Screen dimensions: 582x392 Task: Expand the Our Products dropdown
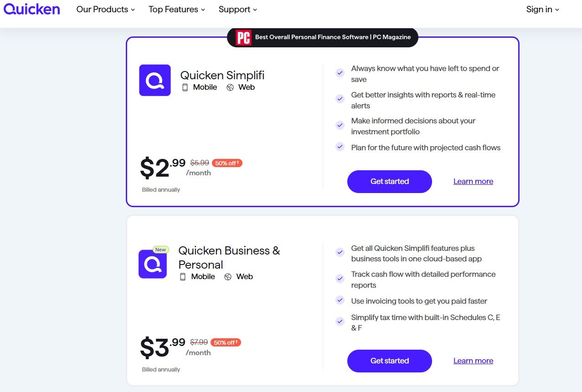click(x=106, y=10)
